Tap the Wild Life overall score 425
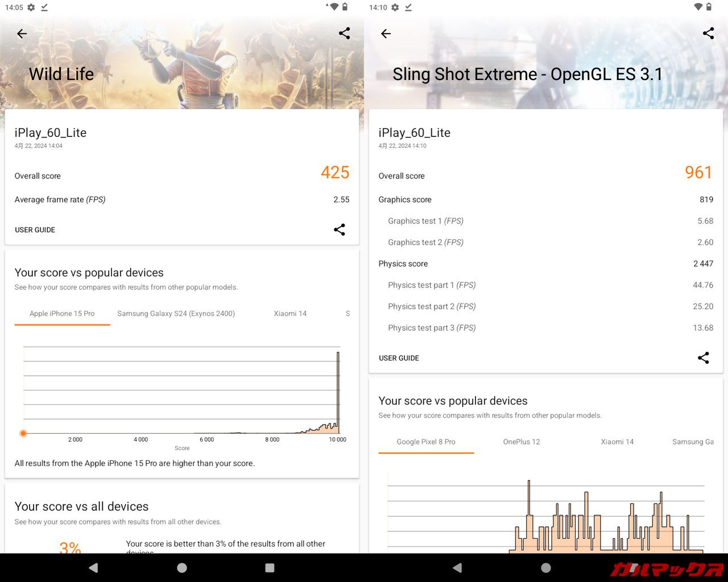Viewport: 728px width, 582px height. (335, 173)
